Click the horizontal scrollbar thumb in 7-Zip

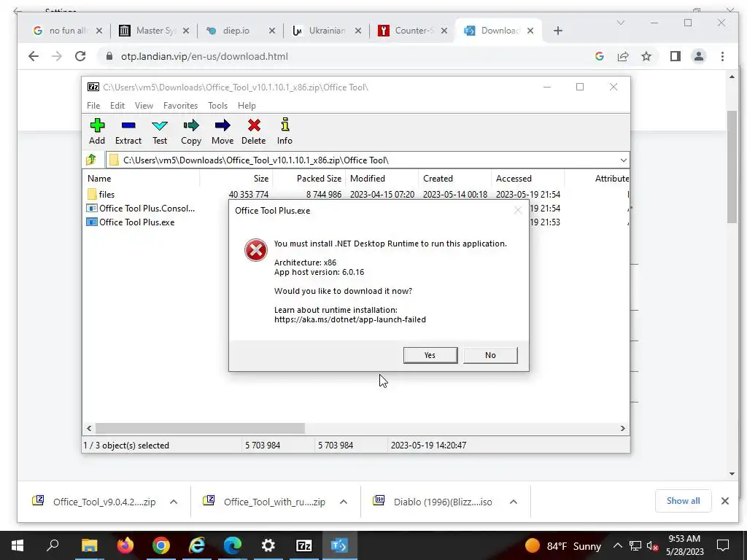coord(200,428)
